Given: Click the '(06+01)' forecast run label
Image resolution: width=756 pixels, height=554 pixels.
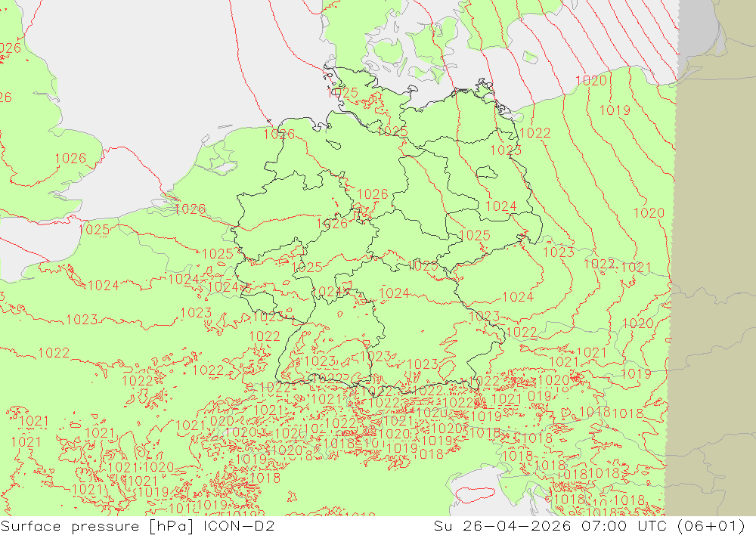Looking at the screenshot, I should (711, 525).
